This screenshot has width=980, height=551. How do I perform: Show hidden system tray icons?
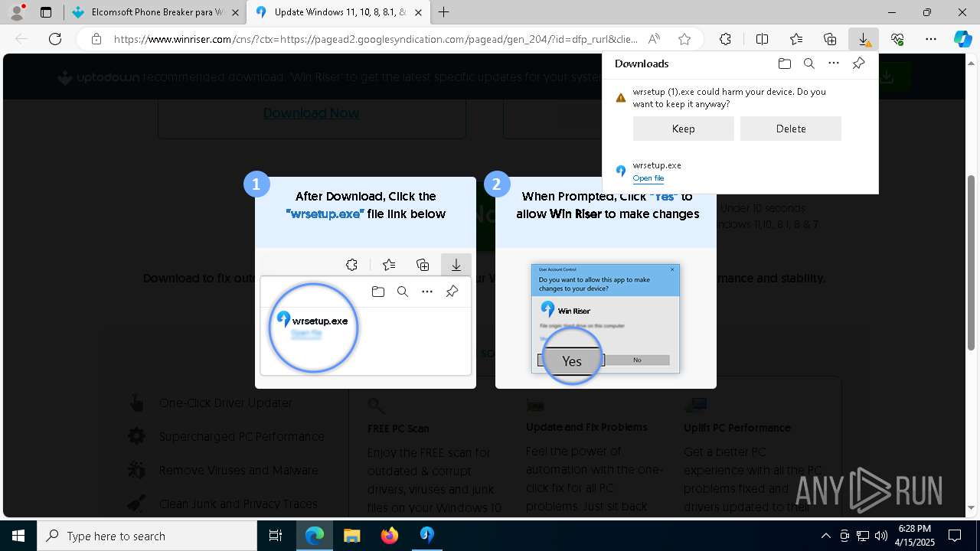coord(825,536)
